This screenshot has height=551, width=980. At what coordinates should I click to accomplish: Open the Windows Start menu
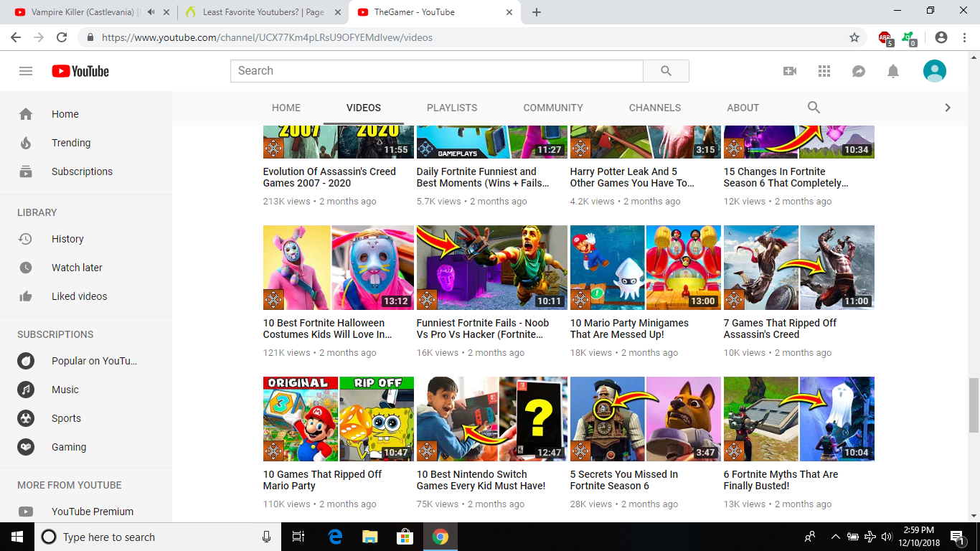point(17,537)
